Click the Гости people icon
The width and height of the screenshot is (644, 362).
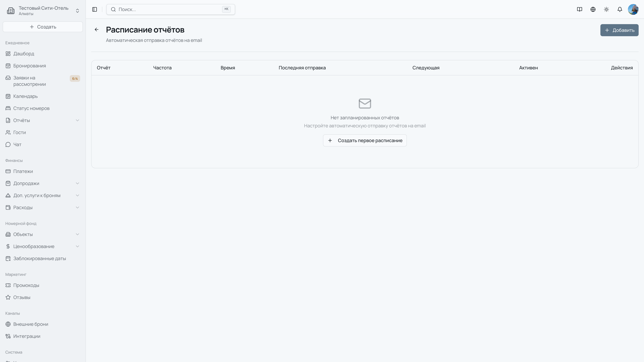(x=8, y=132)
